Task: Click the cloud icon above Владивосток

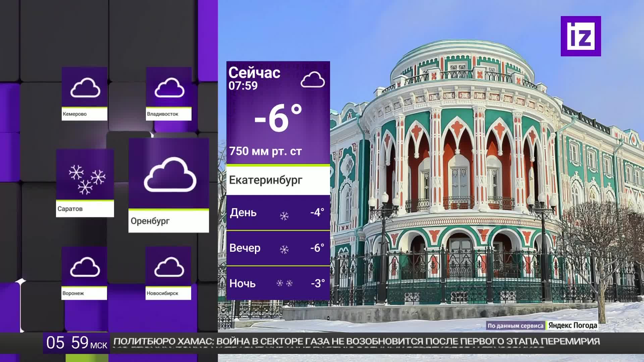Action: 169,87
